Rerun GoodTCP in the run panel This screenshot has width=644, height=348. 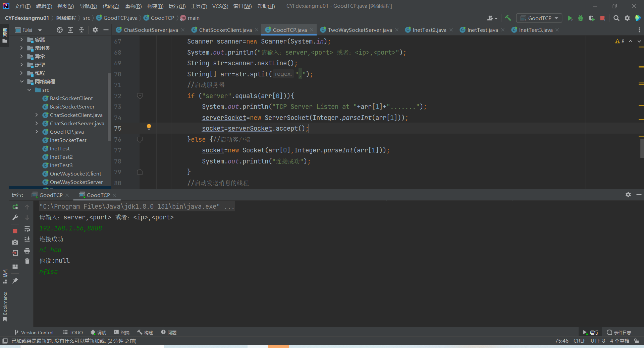[15, 207]
